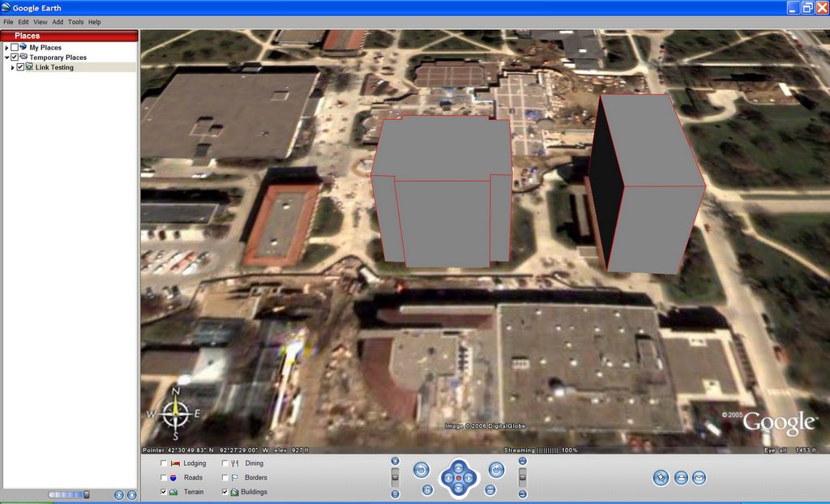Check the My Places checkbox
This screenshot has height=504, width=830.
click(15, 48)
